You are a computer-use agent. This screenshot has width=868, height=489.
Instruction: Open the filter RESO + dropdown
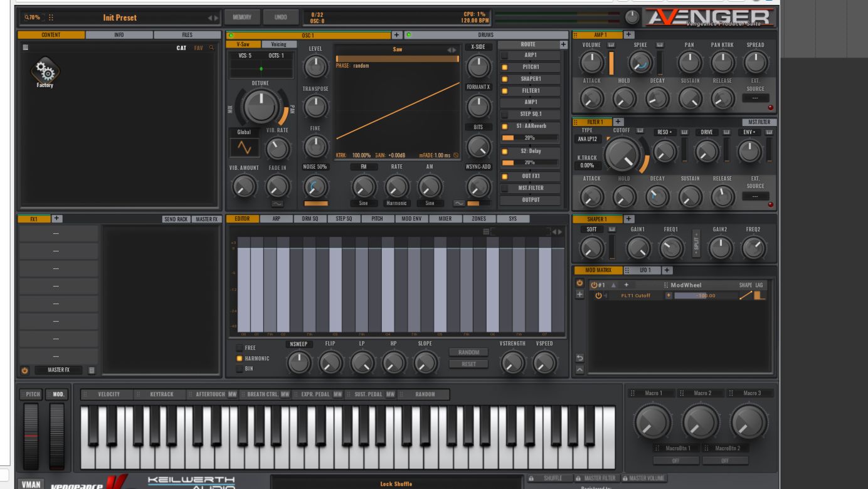coord(664,132)
